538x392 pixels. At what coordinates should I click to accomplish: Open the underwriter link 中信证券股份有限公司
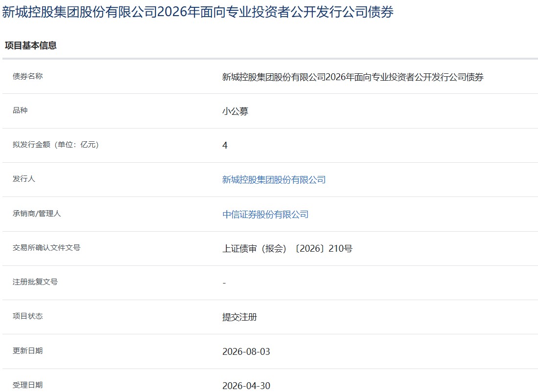pos(265,214)
